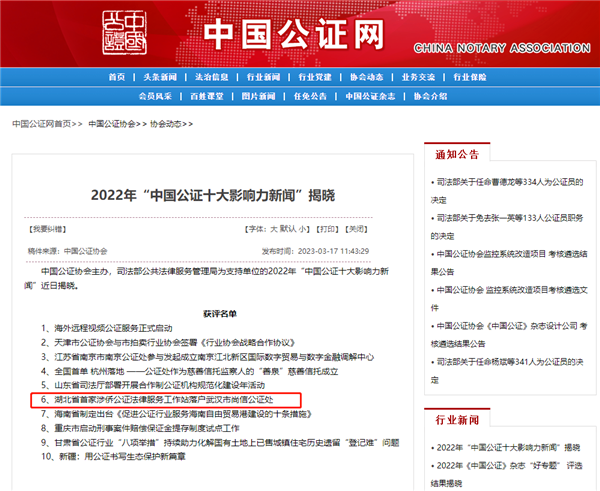
Task: Click the 获评名单 heading
Action: point(220,314)
